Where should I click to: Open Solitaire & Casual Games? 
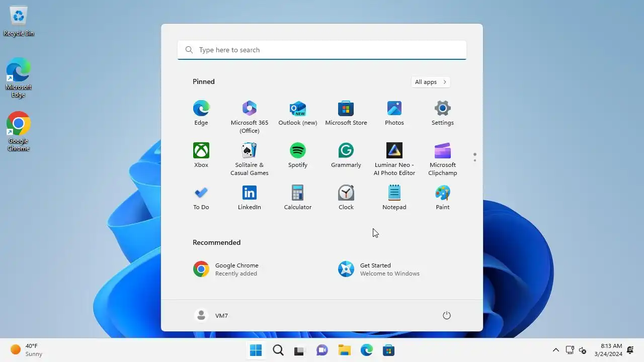coord(250,159)
